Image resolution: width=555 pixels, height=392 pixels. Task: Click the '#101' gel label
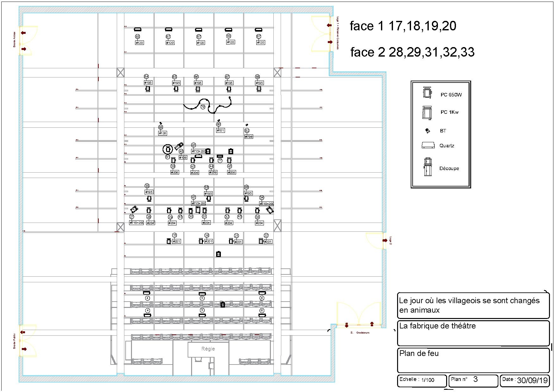pyautogui.click(x=221, y=130)
